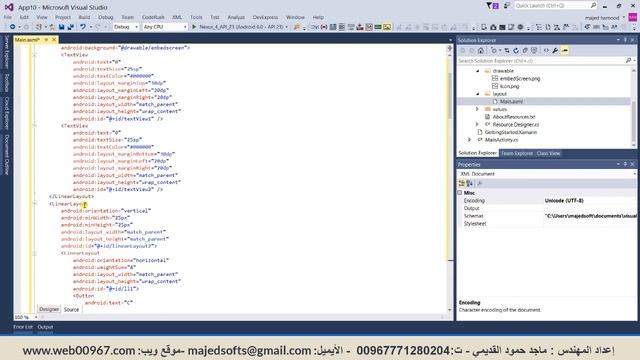
Task: Open the Build menu
Action: [x=84, y=18]
